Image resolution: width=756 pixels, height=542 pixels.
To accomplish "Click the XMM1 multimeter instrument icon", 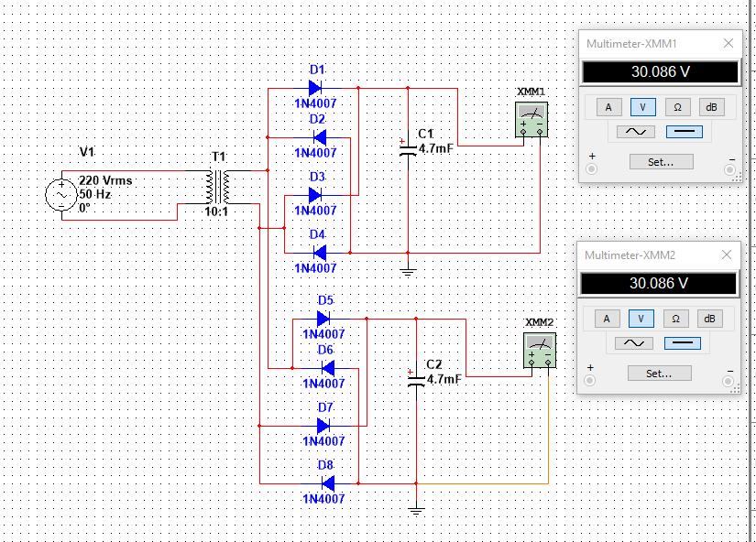I will click(531, 119).
